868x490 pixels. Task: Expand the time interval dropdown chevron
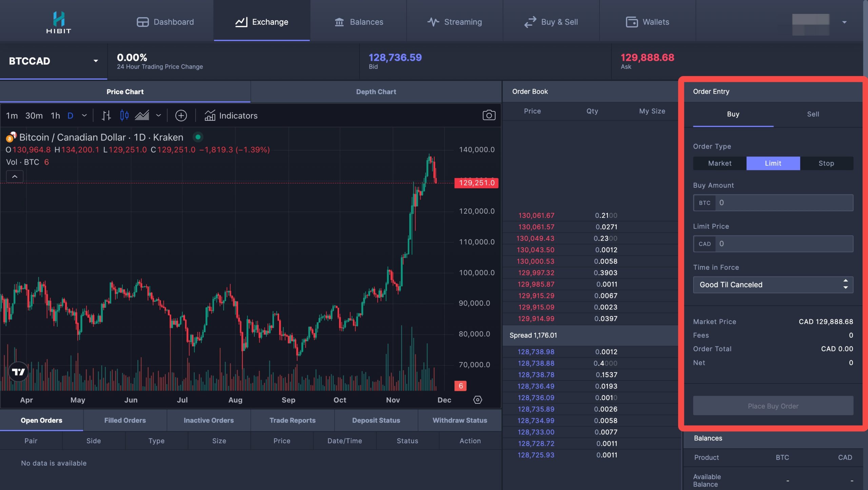(x=84, y=116)
